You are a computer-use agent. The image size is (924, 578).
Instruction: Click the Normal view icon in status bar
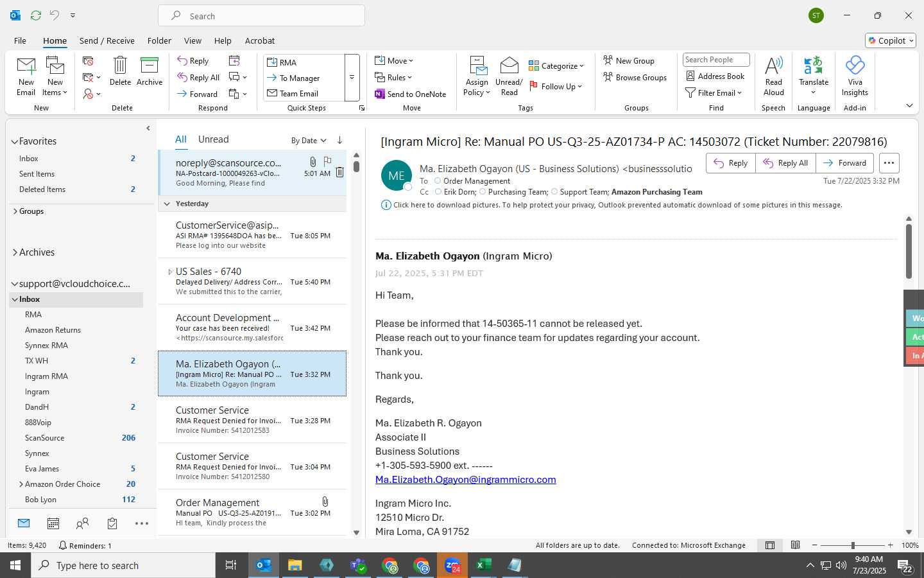coord(770,545)
